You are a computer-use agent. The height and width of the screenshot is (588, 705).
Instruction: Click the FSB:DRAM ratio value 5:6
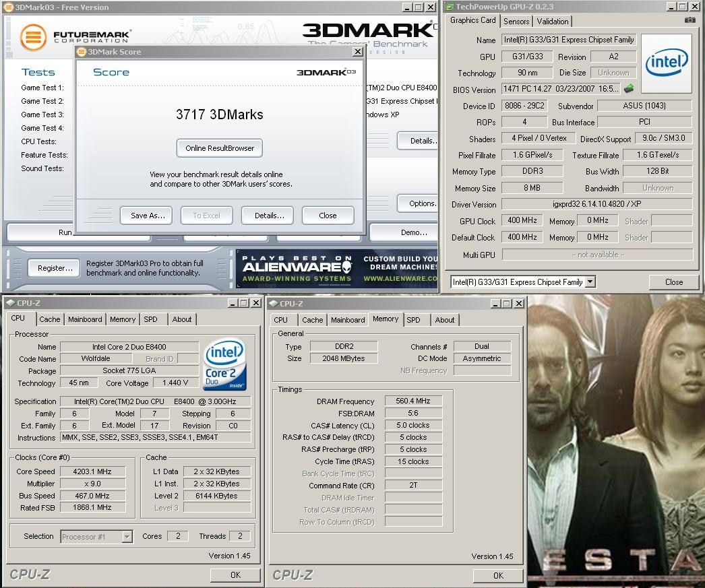(x=413, y=413)
